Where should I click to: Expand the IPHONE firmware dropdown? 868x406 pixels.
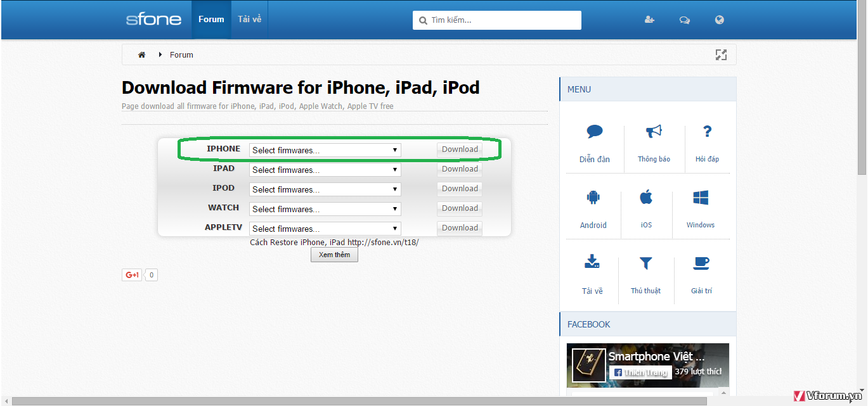click(325, 150)
